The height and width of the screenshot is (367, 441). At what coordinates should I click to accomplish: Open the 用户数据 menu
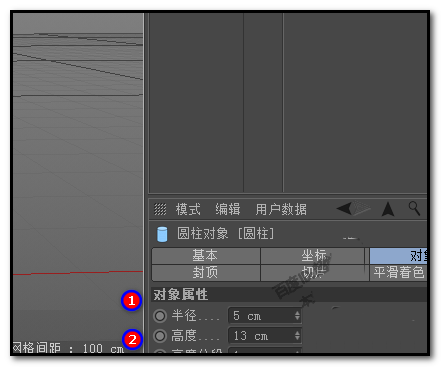[x=281, y=209]
